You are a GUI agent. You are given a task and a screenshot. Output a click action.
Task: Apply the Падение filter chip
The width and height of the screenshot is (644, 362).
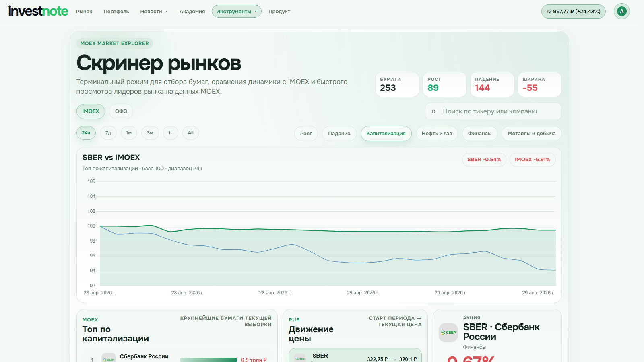[x=339, y=134]
